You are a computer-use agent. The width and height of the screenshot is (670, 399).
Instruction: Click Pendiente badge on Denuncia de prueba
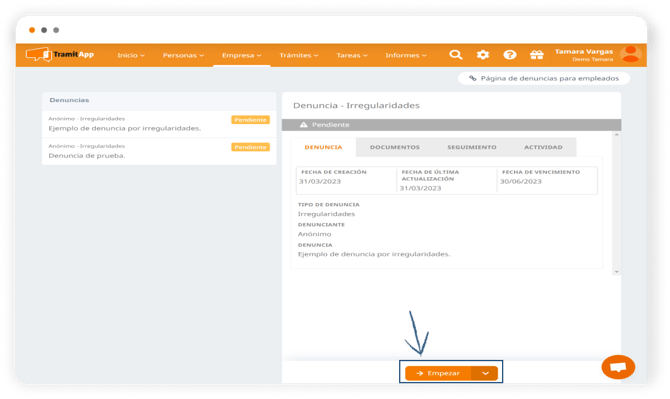(x=250, y=147)
